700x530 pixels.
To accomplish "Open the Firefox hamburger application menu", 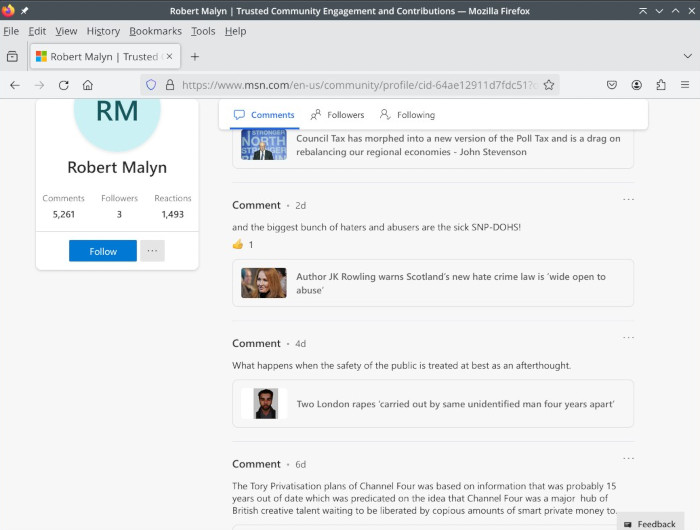I will point(685,85).
